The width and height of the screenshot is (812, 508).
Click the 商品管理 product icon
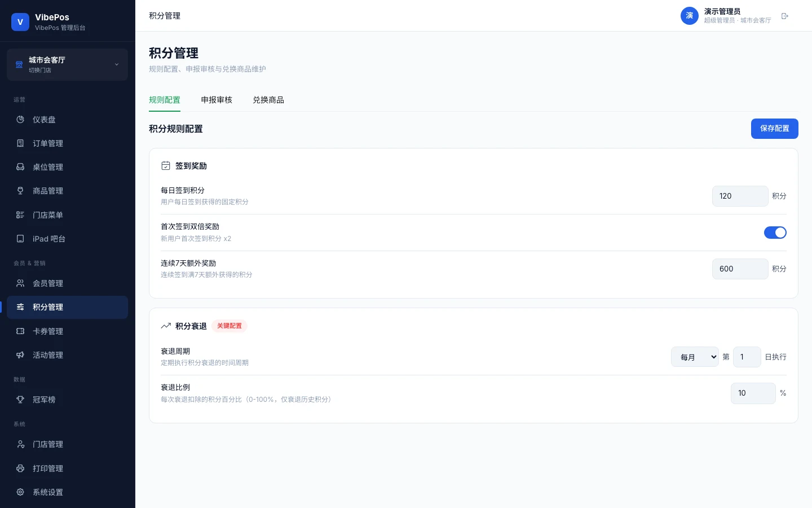click(x=20, y=191)
